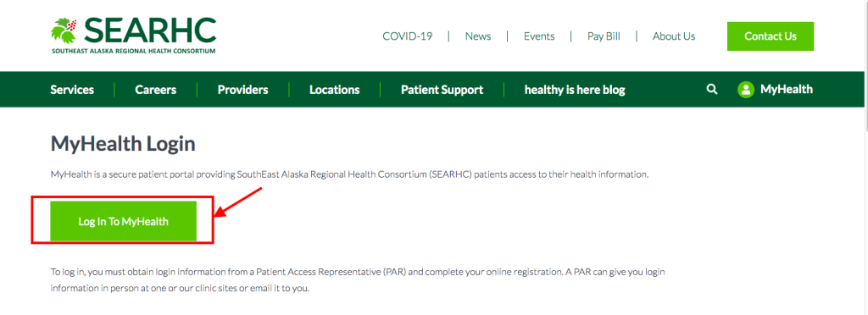The height and width of the screenshot is (315, 868).
Task: Open the Services menu
Action: [72, 90]
